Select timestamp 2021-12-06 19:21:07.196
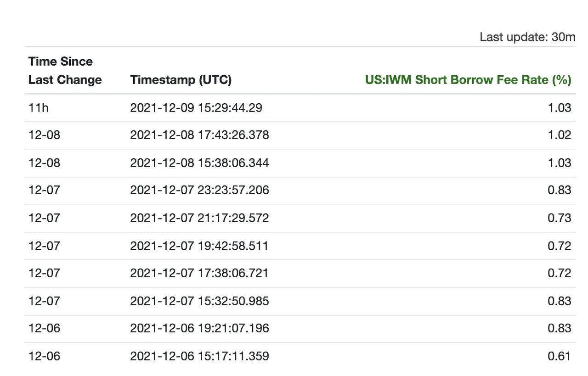This screenshot has height=376, width=588. coord(200,328)
